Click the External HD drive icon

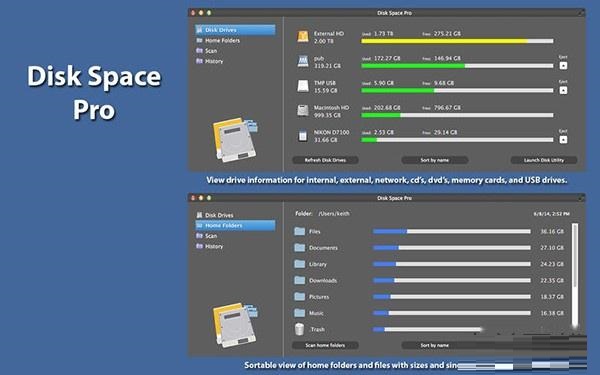point(303,37)
